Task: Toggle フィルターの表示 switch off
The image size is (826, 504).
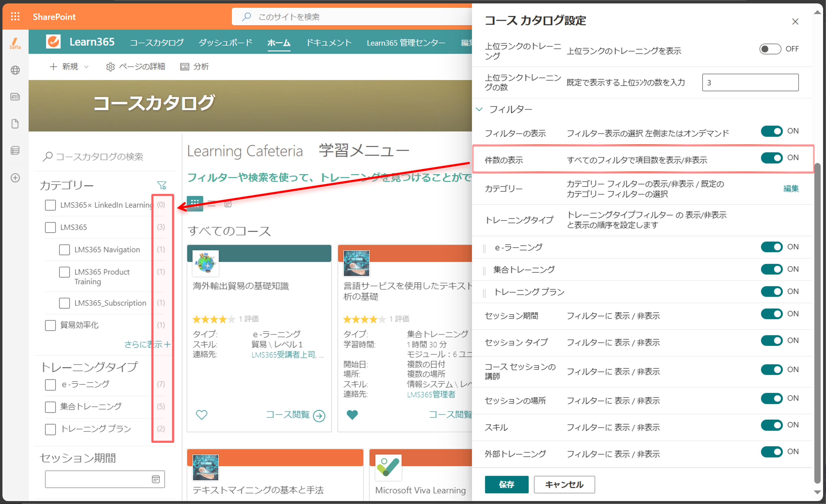Action: click(772, 131)
